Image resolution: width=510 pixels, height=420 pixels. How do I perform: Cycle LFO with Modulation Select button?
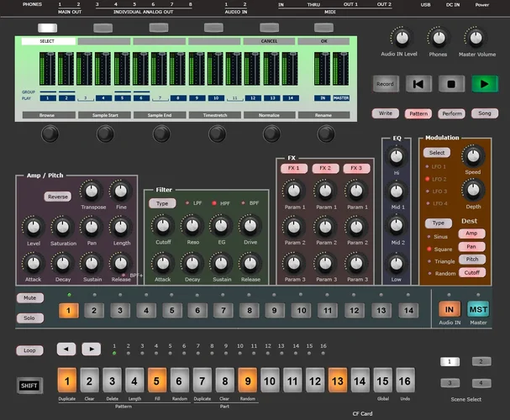(x=437, y=153)
